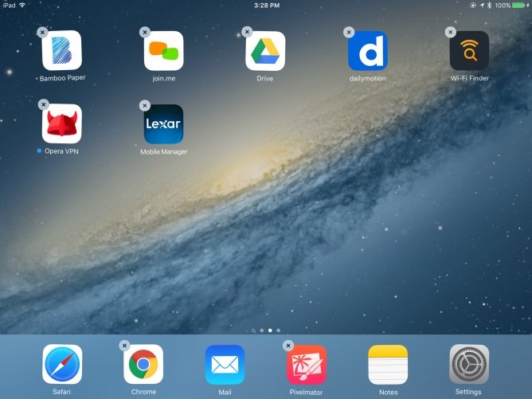532x399 pixels.
Task: Tap the location arrow status icon
Action: [x=482, y=5]
